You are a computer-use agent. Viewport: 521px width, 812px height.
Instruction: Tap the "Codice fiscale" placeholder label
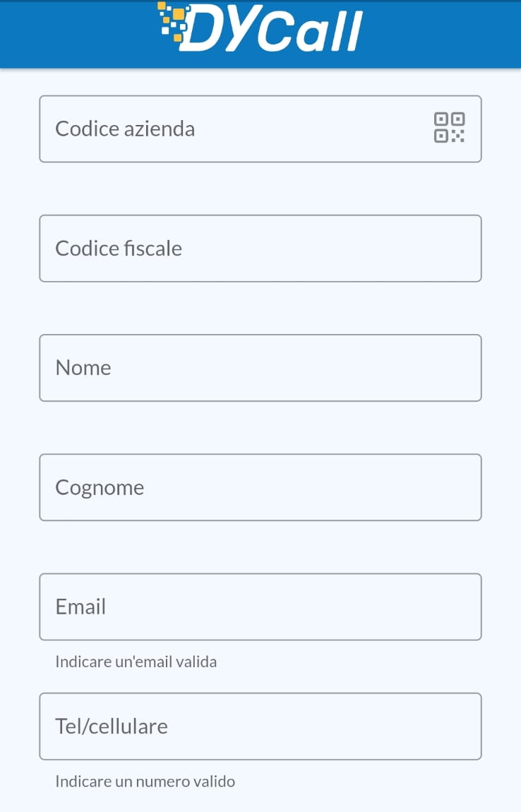(119, 249)
